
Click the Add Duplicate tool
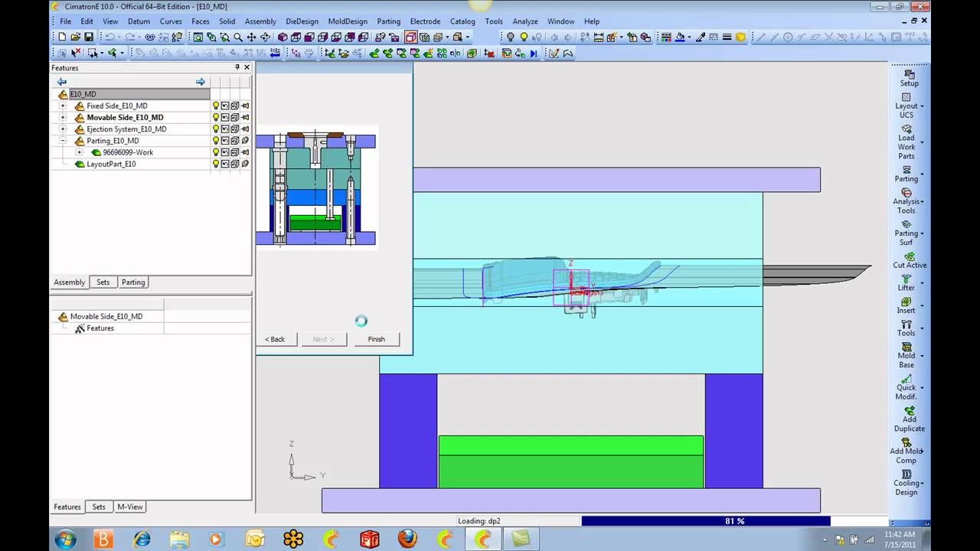(909, 419)
